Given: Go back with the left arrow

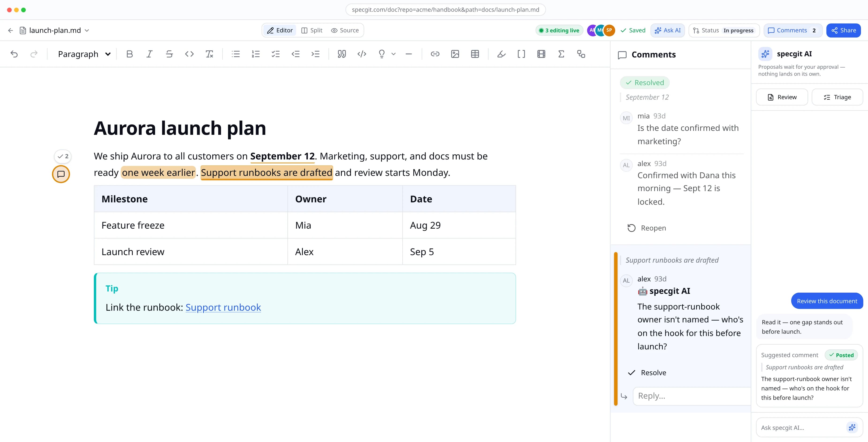Looking at the screenshot, I should click(11, 30).
